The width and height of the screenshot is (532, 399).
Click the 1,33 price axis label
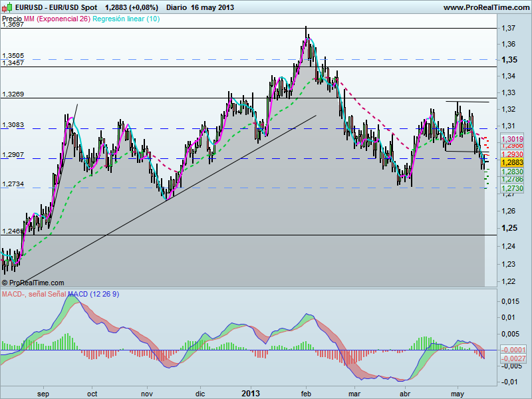[x=509, y=92]
